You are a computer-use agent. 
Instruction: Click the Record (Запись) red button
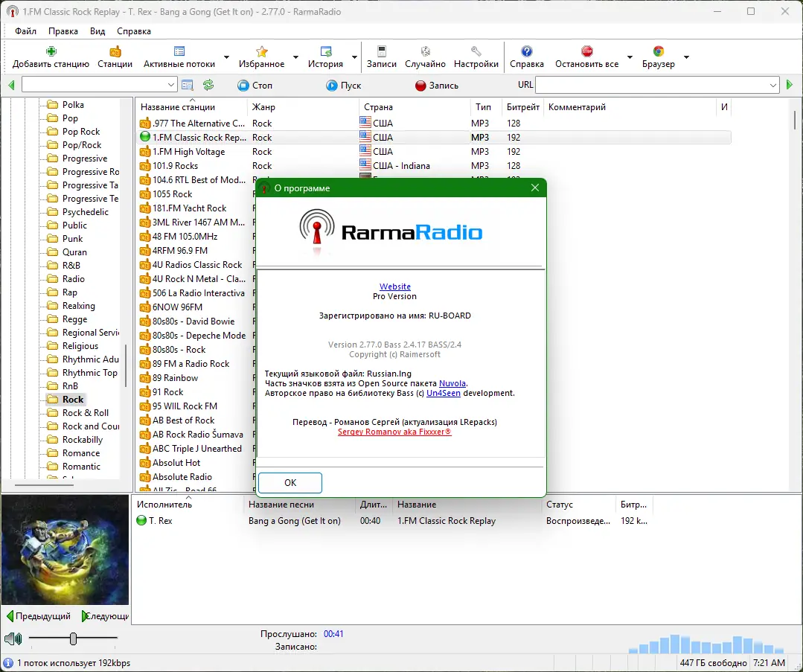[x=436, y=86]
